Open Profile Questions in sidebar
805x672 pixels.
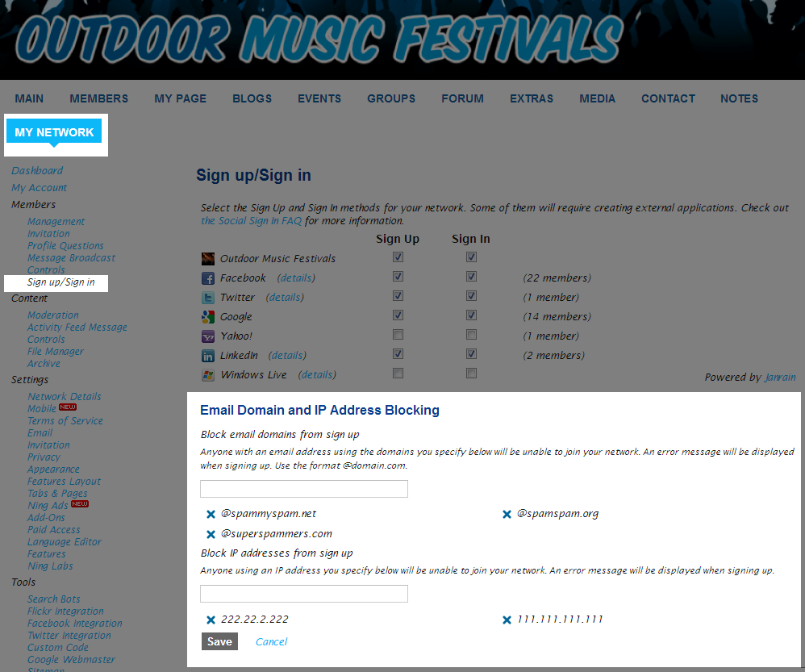click(65, 246)
